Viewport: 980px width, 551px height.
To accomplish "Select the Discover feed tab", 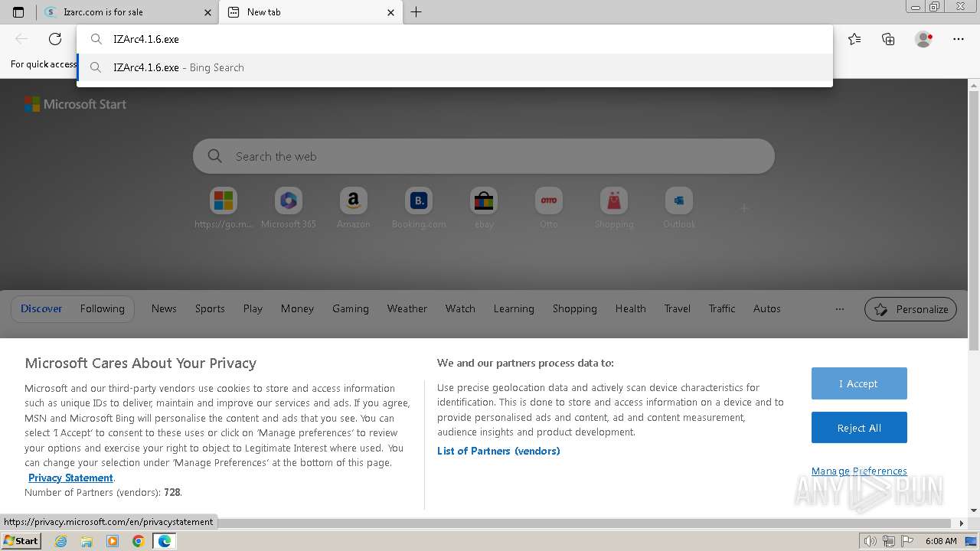I will [x=41, y=308].
